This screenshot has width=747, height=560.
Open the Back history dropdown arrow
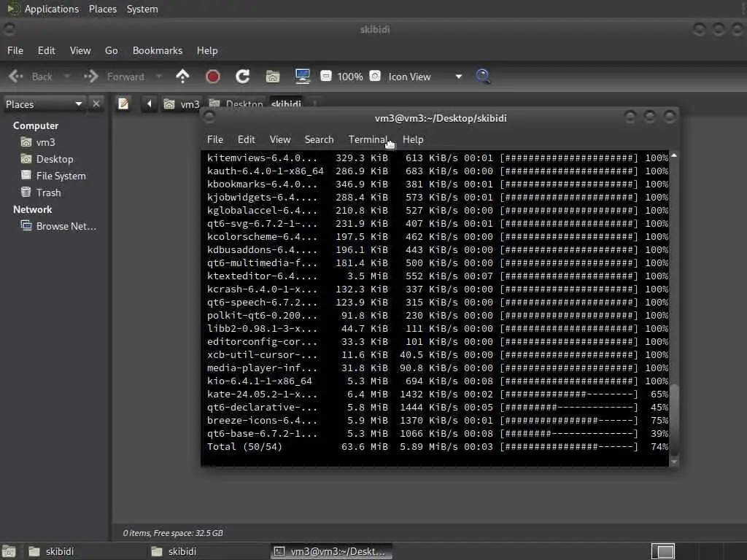pyautogui.click(x=66, y=76)
